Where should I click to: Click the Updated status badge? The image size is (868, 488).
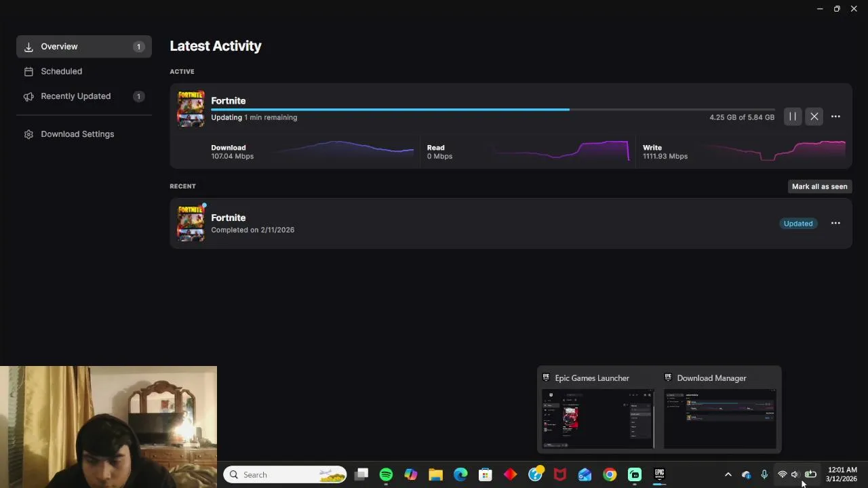point(797,224)
